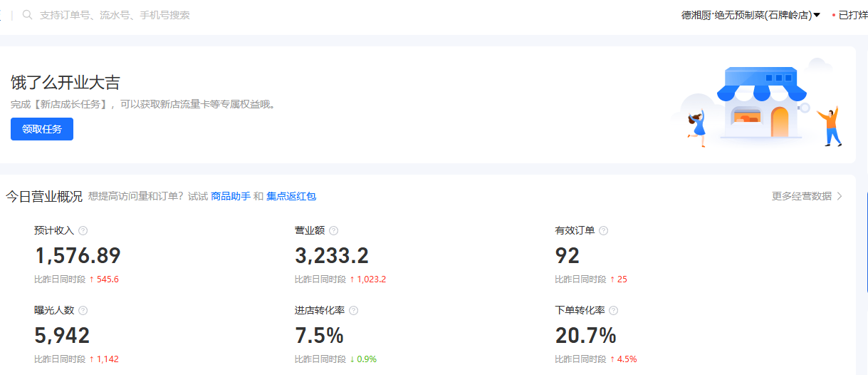
Task: Click the ↑ 25 change figure
Action: click(x=618, y=279)
